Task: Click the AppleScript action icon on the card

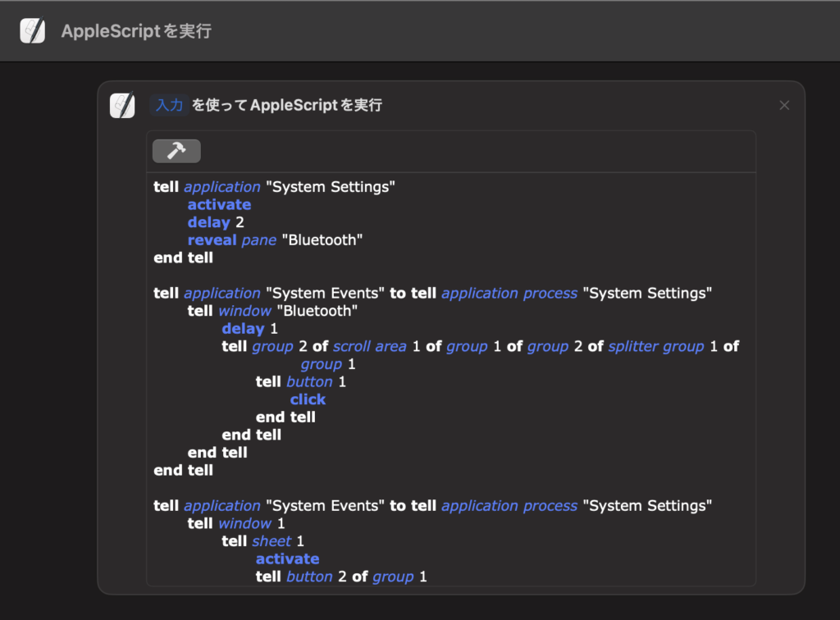Action: (x=122, y=105)
